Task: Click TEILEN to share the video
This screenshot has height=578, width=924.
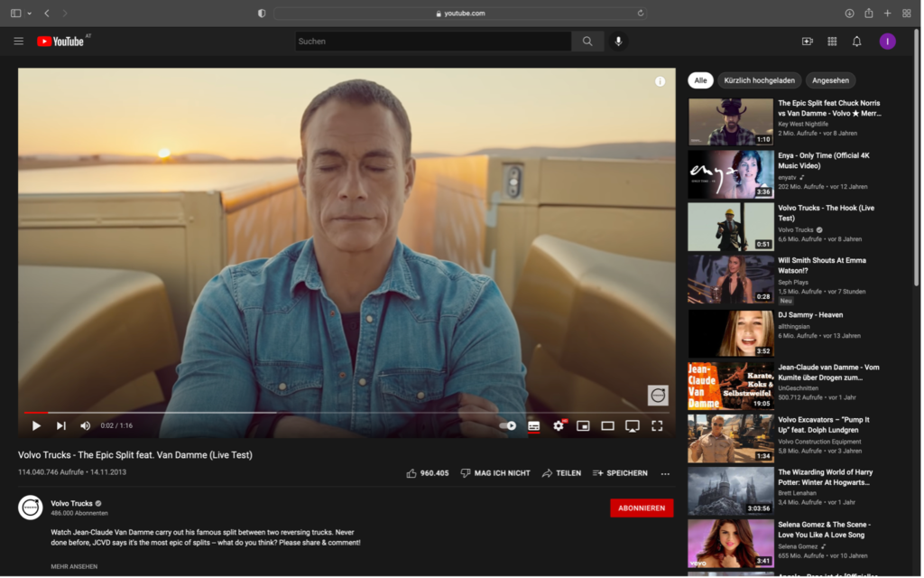Action: (561, 473)
